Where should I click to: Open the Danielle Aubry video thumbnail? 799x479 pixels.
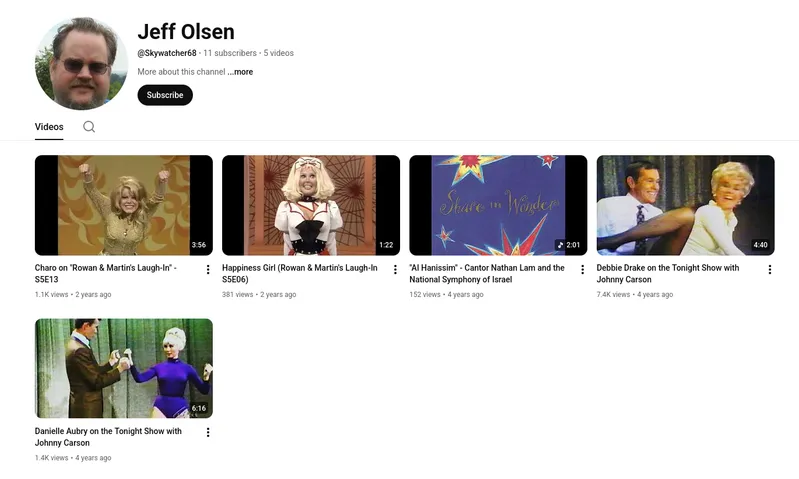point(124,368)
